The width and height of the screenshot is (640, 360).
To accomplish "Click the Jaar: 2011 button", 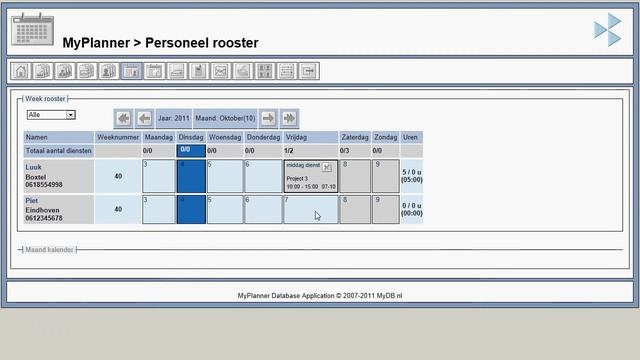I will coord(173,118).
